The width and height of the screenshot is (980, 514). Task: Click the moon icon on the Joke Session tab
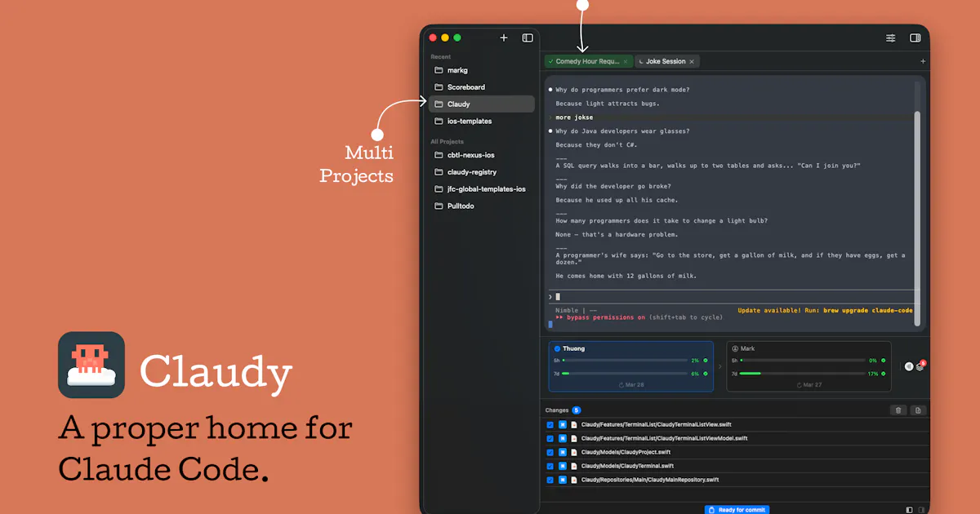pyautogui.click(x=641, y=61)
